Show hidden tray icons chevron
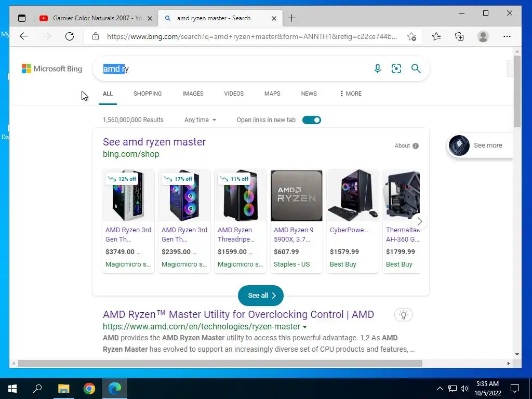532x399 pixels. click(x=440, y=389)
